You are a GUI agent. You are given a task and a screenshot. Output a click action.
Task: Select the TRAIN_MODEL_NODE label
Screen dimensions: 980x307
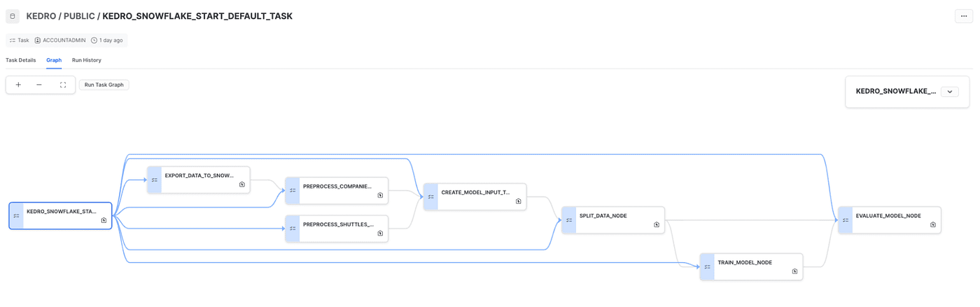click(745, 262)
